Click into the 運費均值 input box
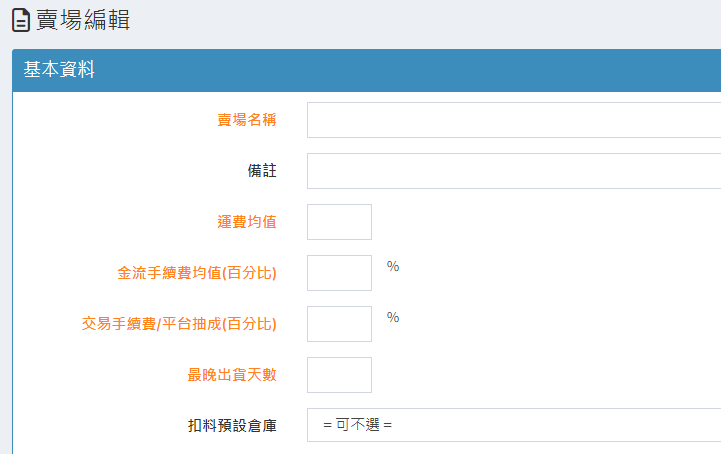The image size is (721, 454). pyautogui.click(x=339, y=222)
